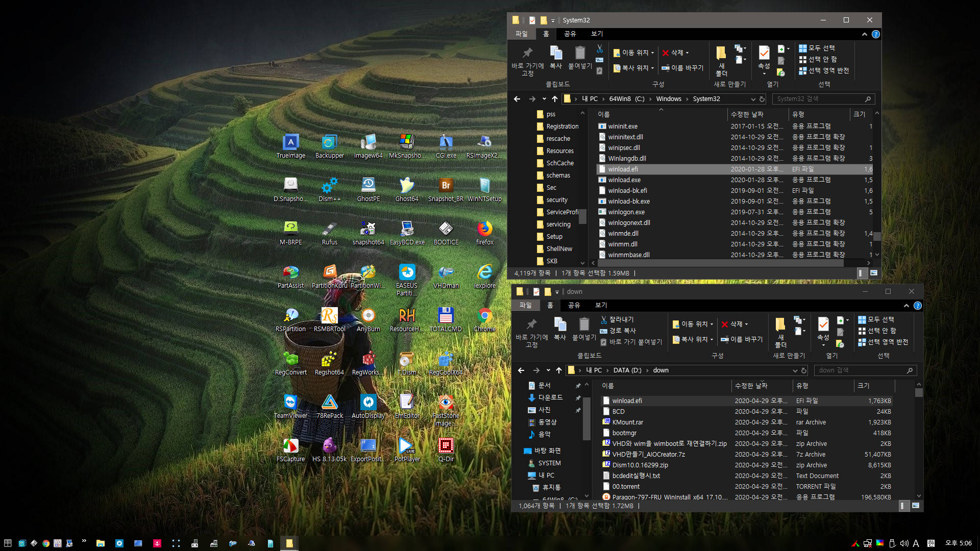This screenshot has height=551, width=980.
Task: Select the security folder in System32 tree
Action: point(556,200)
